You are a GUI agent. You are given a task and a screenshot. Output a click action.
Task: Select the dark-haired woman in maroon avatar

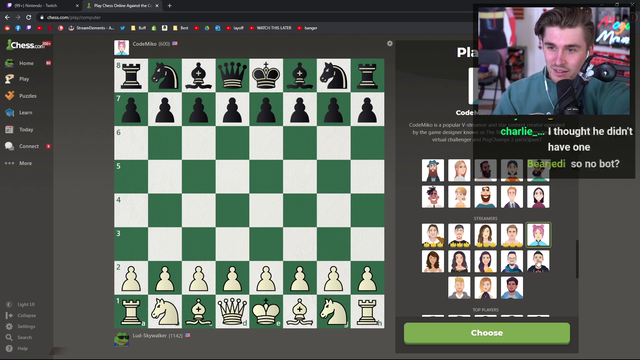tap(538, 197)
